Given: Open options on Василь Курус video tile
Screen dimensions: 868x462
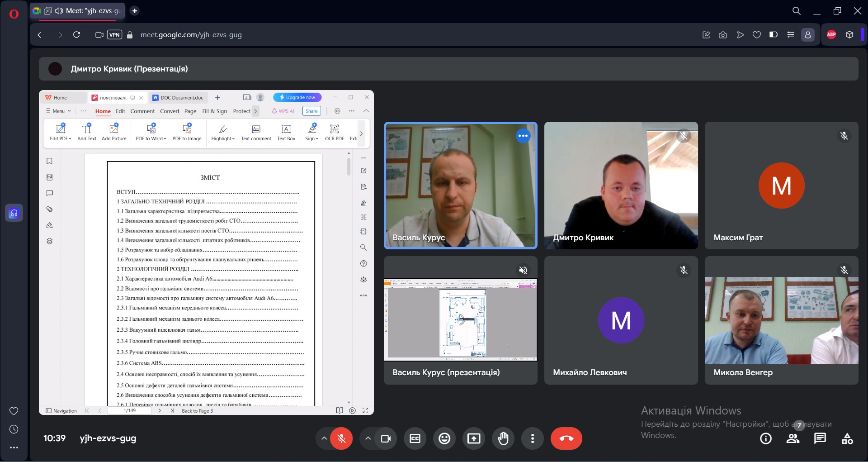Looking at the screenshot, I should (523, 136).
